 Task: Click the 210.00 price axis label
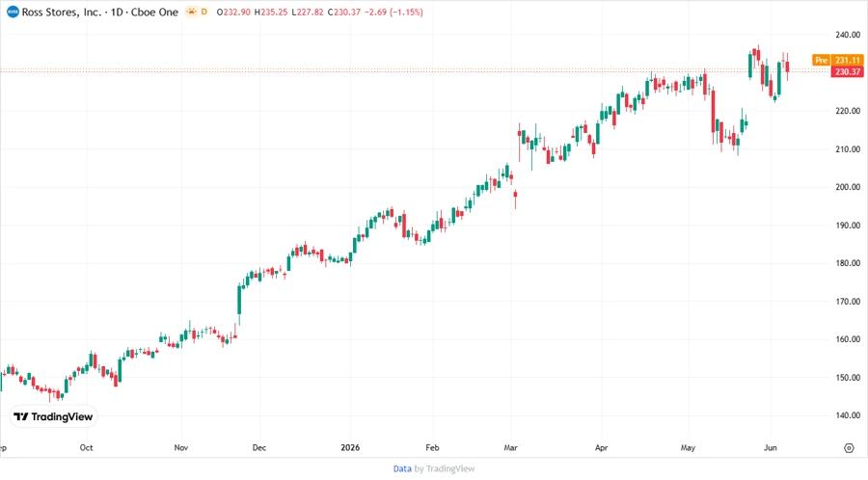(x=848, y=148)
